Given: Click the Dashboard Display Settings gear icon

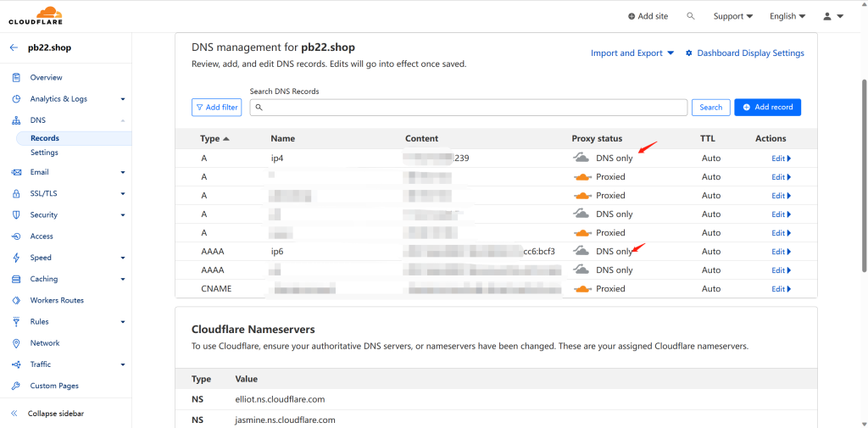Looking at the screenshot, I should 689,53.
